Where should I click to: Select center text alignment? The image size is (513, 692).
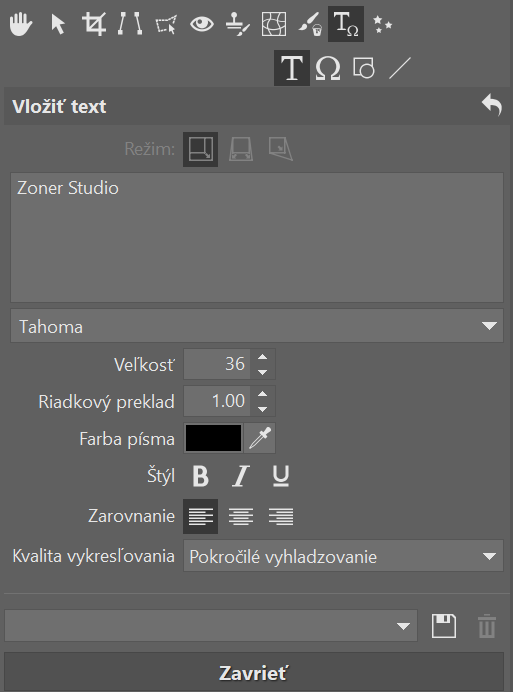pos(241,516)
